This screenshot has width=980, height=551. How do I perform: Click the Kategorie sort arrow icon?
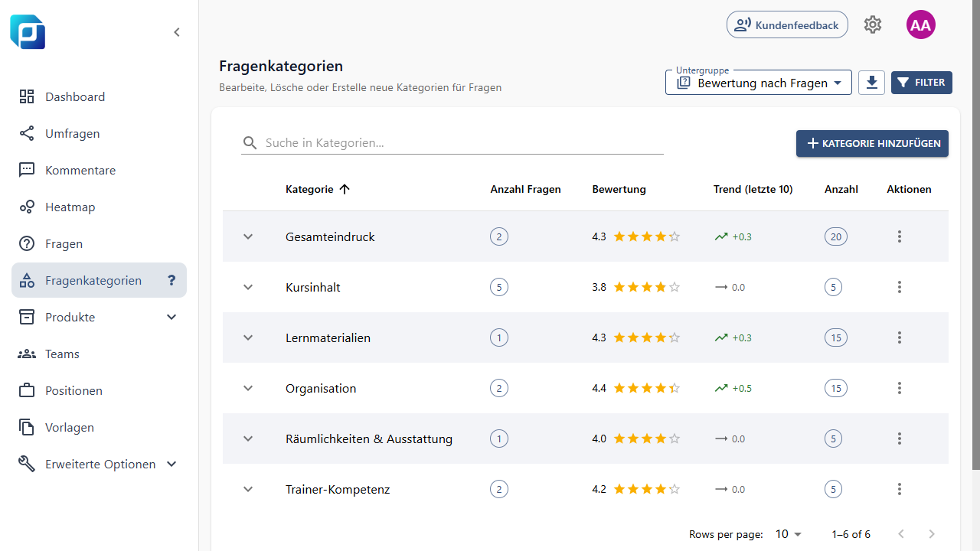(345, 189)
